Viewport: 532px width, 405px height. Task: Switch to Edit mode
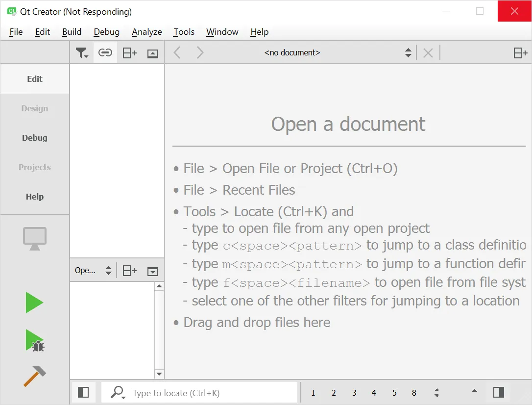[35, 79]
